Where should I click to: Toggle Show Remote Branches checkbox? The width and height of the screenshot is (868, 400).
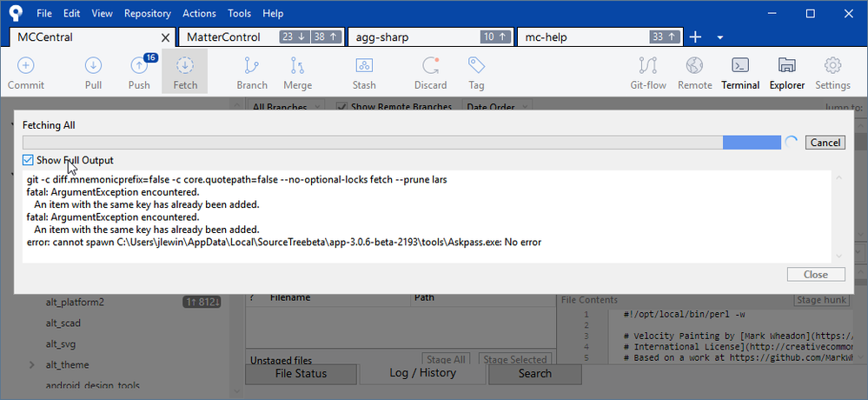(341, 107)
